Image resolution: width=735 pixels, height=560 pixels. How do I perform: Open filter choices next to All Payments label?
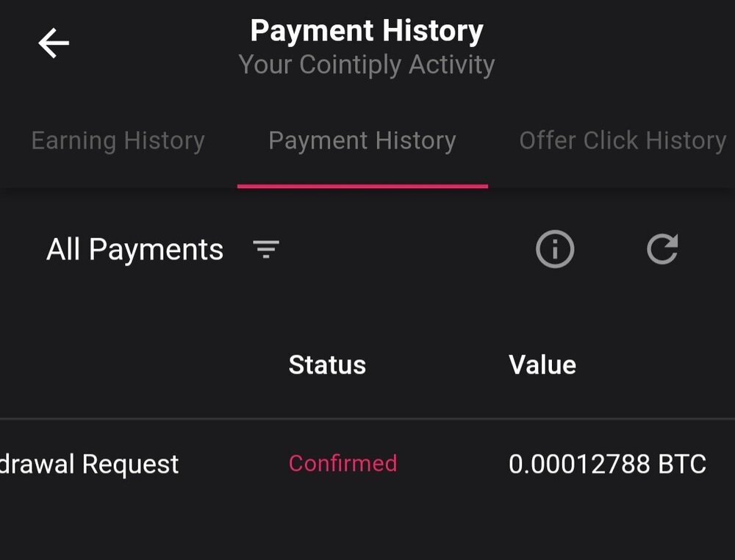pos(266,249)
